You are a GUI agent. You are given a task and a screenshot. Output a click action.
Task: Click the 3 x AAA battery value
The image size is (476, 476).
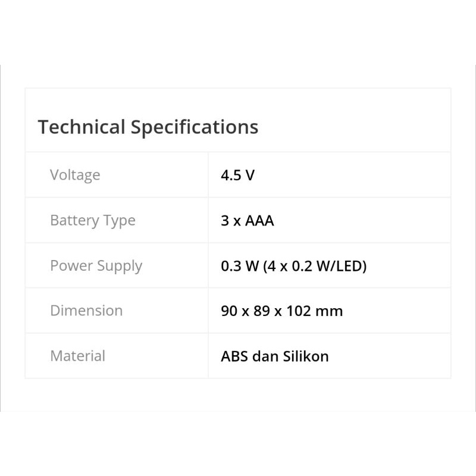pyautogui.click(x=247, y=221)
